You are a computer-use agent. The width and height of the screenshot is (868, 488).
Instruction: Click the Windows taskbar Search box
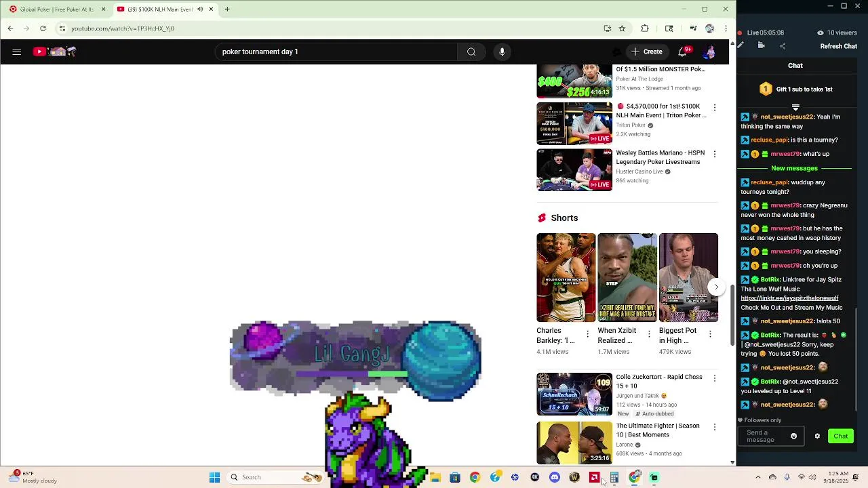(275, 477)
